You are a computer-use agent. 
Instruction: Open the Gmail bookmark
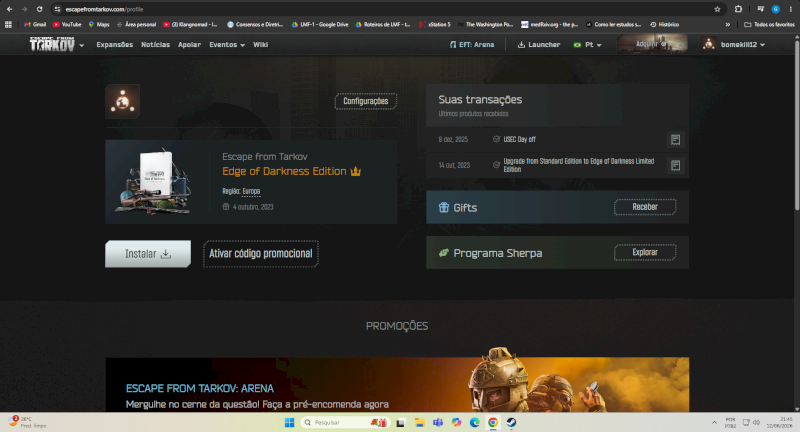tap(35, 24)
